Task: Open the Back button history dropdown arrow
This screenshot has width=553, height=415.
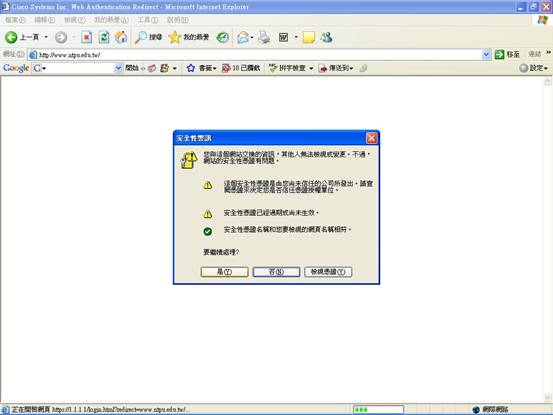Action: click(46, 37)
